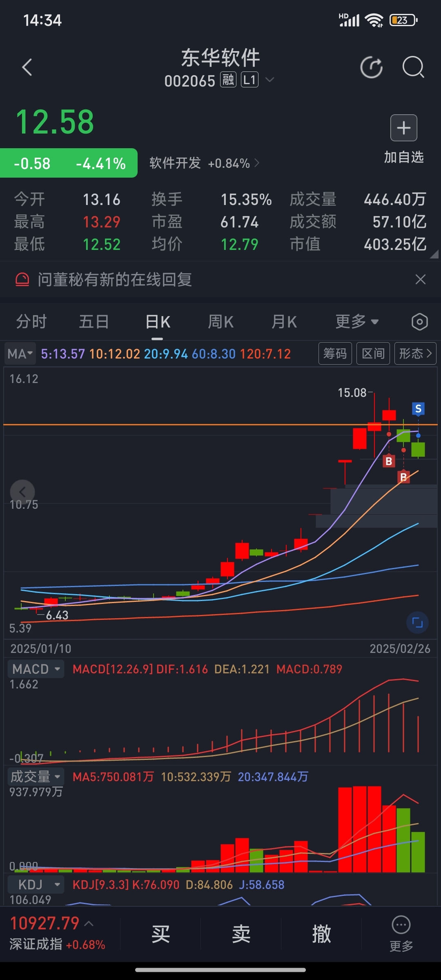Shift chart left with round arrow
Viewport: 441px width, 980px height.
tap(22, 492)
